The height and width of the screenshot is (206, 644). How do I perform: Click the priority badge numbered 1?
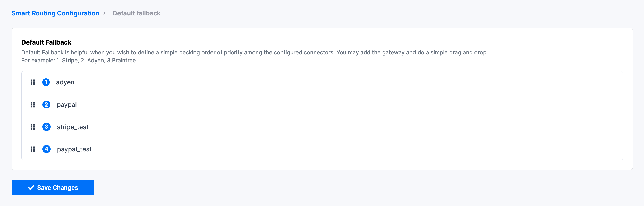point(46,82)
